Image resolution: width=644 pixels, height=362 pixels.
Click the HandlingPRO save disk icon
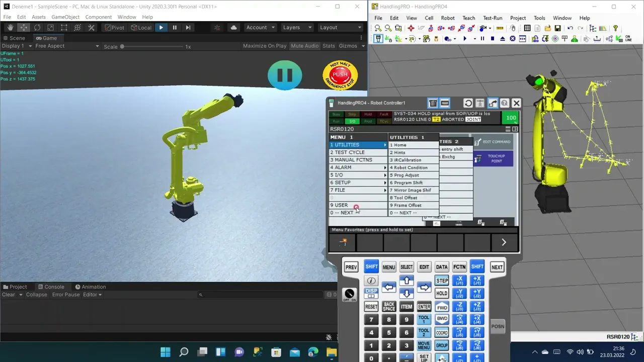tap(557, 28)
